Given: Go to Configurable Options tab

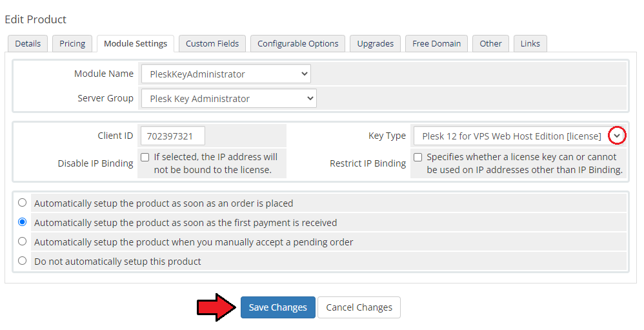Looking at the screenshot, I should [x=297, y=44].
